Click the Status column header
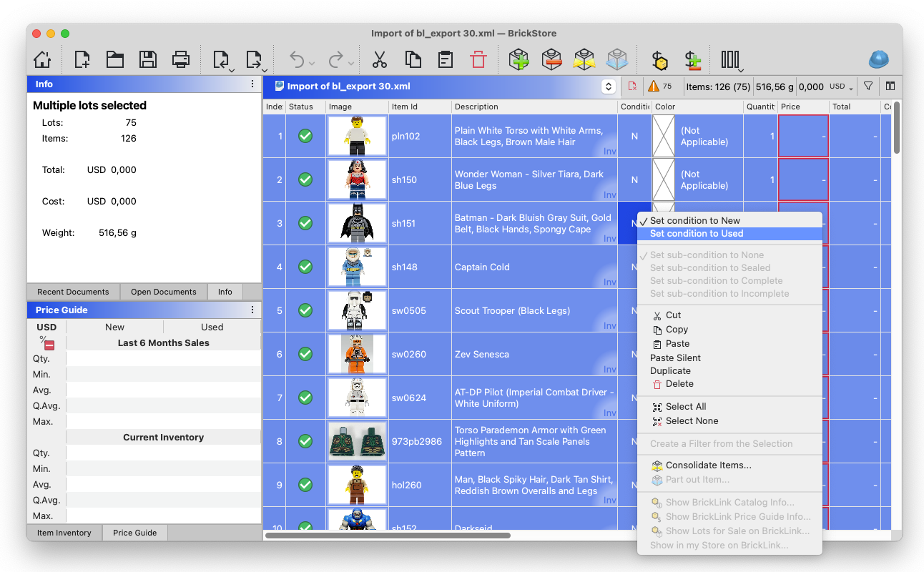 [x=305, y=107]
